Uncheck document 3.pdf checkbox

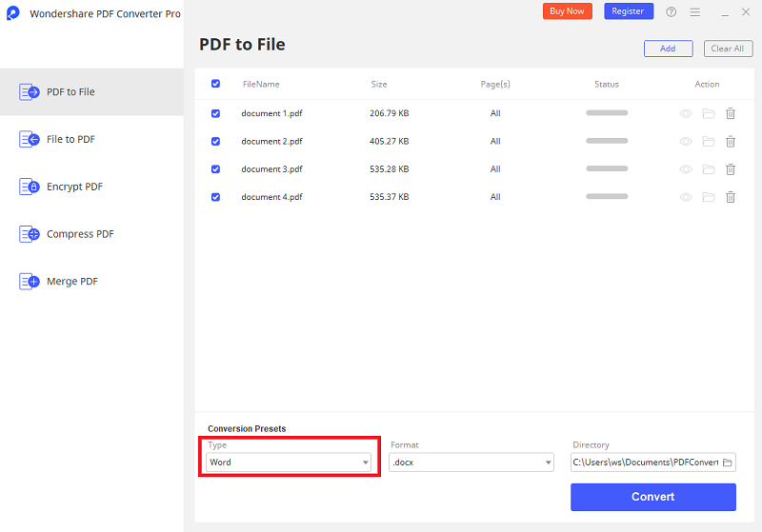(216, 168)
